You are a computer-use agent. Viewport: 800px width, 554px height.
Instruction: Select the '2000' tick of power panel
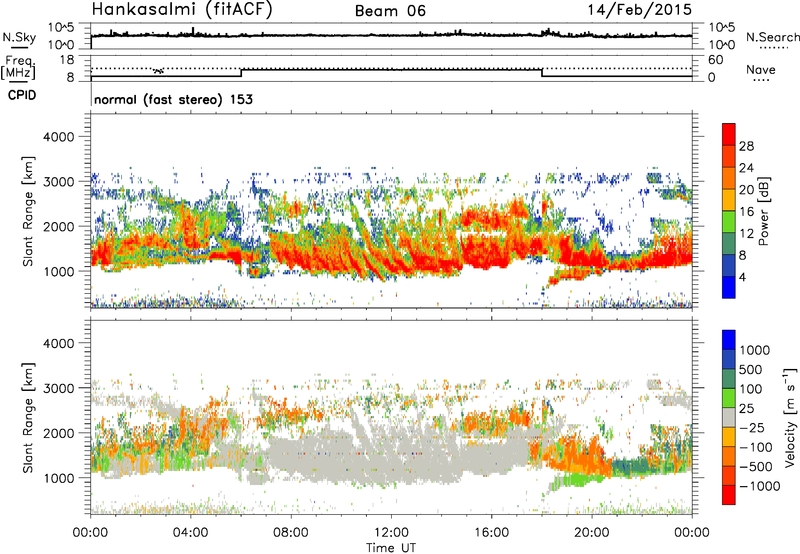click(58, 226)
